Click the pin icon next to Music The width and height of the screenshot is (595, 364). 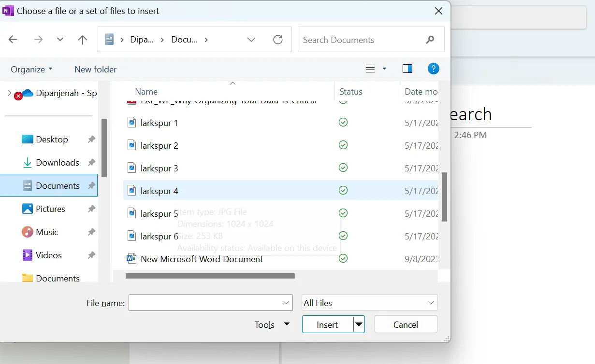coord(91,232)
